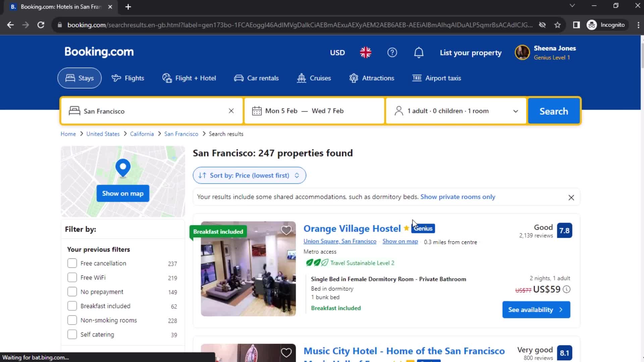Image resolution: width=644 pixels, height=362 pixels.
Task: Enable the Free cancellation filter
Action: click(x=72, y=263)
